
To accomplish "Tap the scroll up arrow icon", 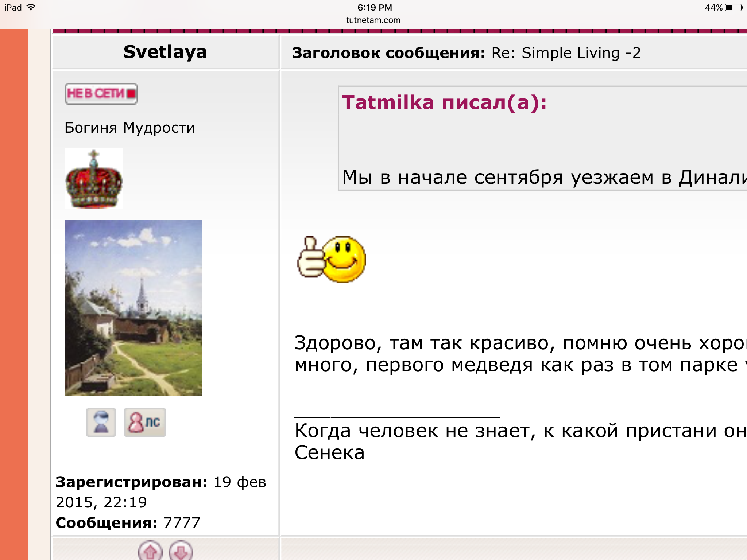I will click(x=150, y=551).
